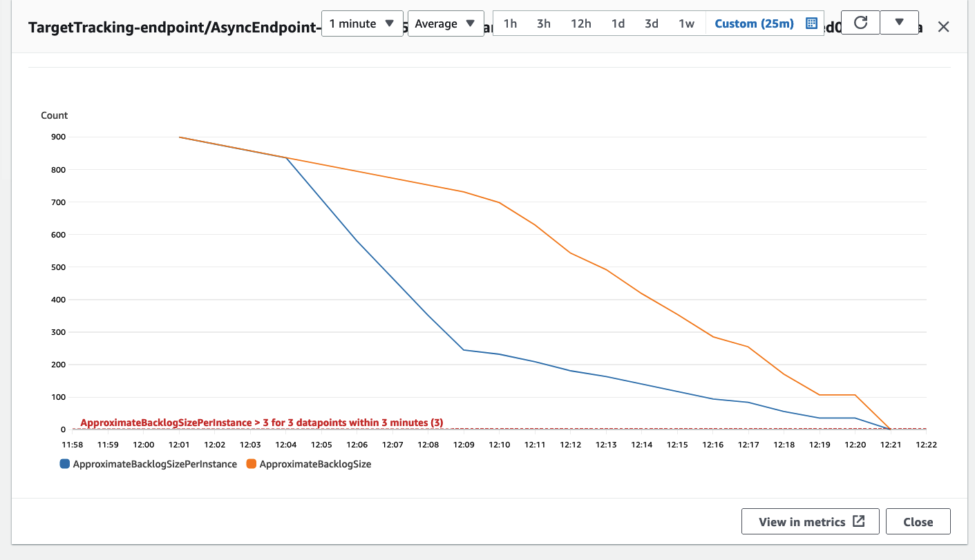Click the orange ApproximateBacklogSize legend swatch

click(252, 464)
